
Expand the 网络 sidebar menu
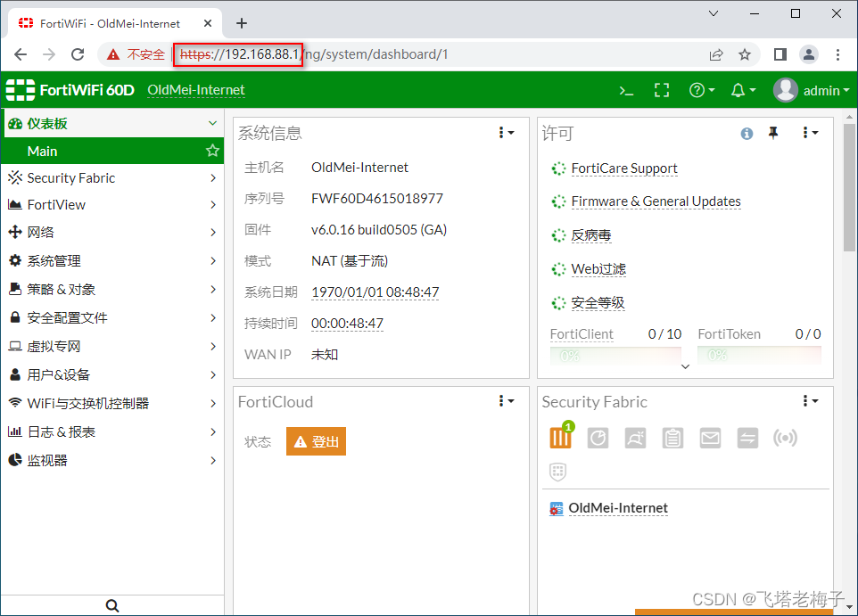point(112,232)
